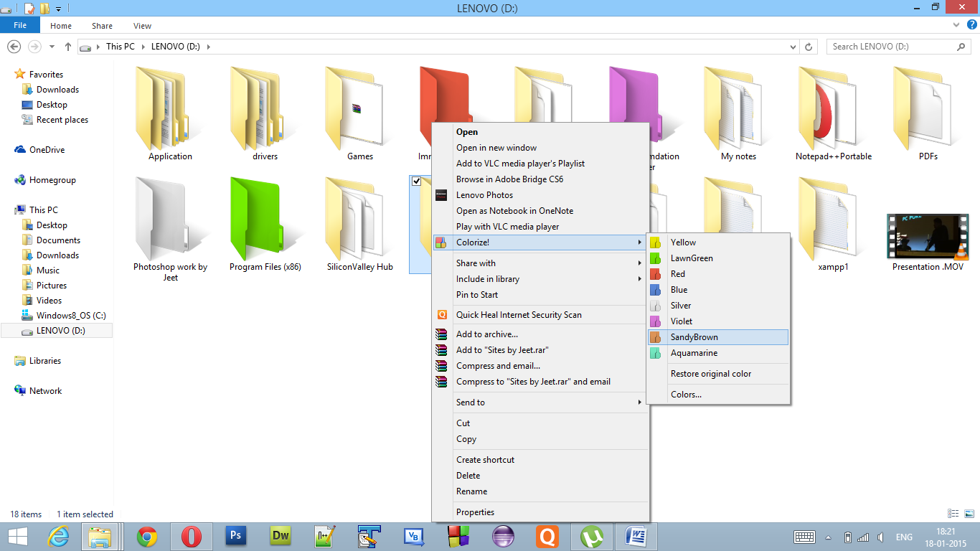The width and height of the screenshot is (980, 551).
Task: Launch uTorrent from the taskbar
Action: pos(591,536)
